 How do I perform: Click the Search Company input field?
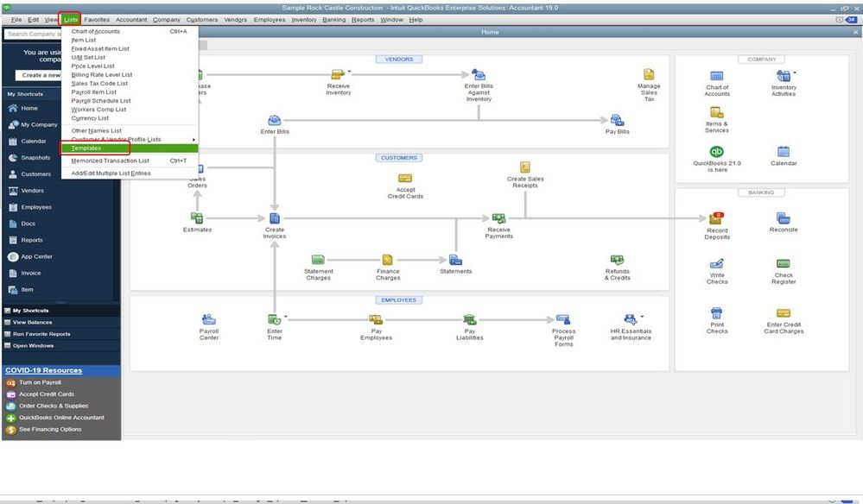click(x=33, y=34)
